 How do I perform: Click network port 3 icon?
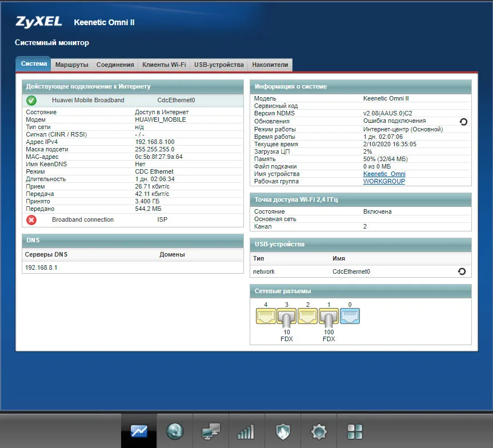286,316
